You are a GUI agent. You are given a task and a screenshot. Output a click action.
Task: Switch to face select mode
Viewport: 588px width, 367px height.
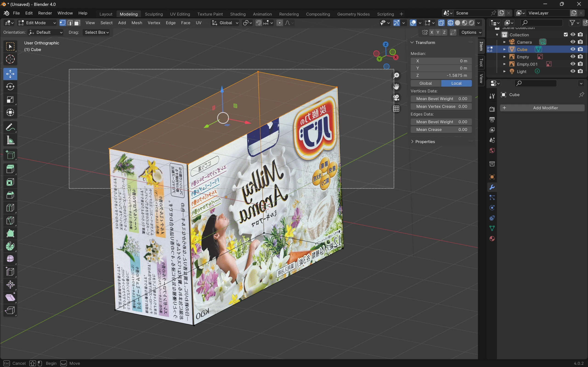pos(77,23)
